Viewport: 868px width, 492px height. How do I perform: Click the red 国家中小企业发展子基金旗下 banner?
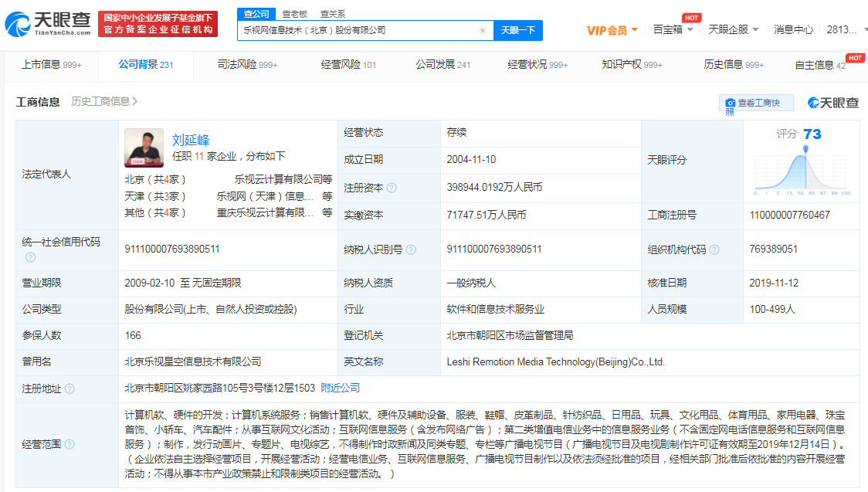[158, 24]
